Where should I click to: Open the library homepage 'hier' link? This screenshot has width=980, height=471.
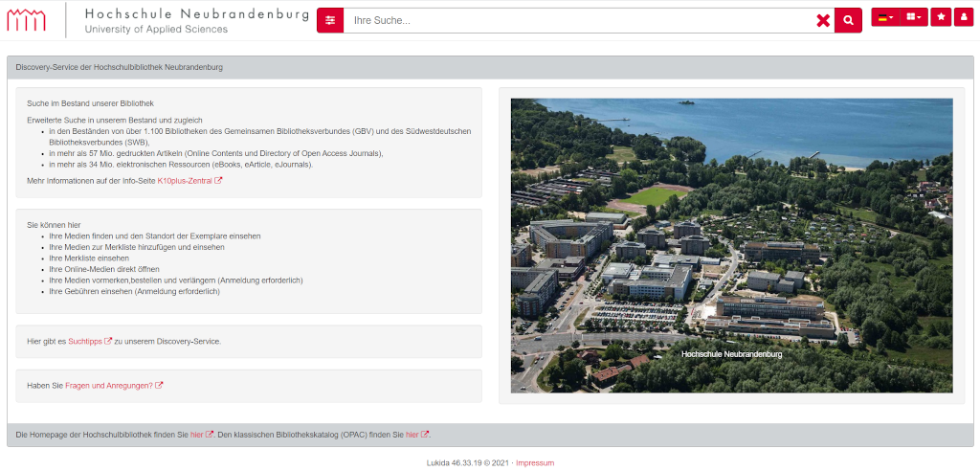pos(196,435)
